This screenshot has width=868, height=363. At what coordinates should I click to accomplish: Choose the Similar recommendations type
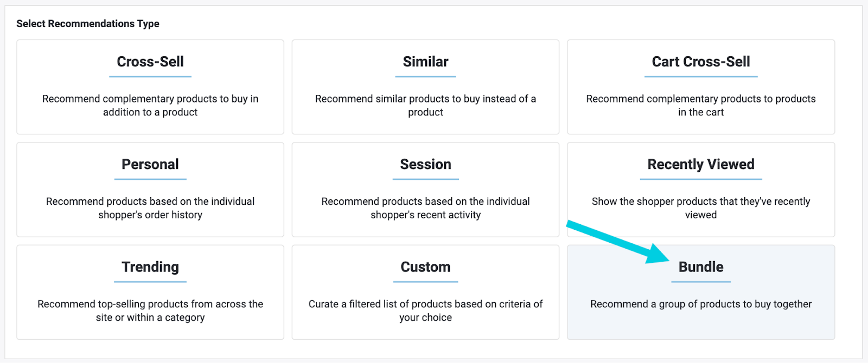tap(425, 87)
